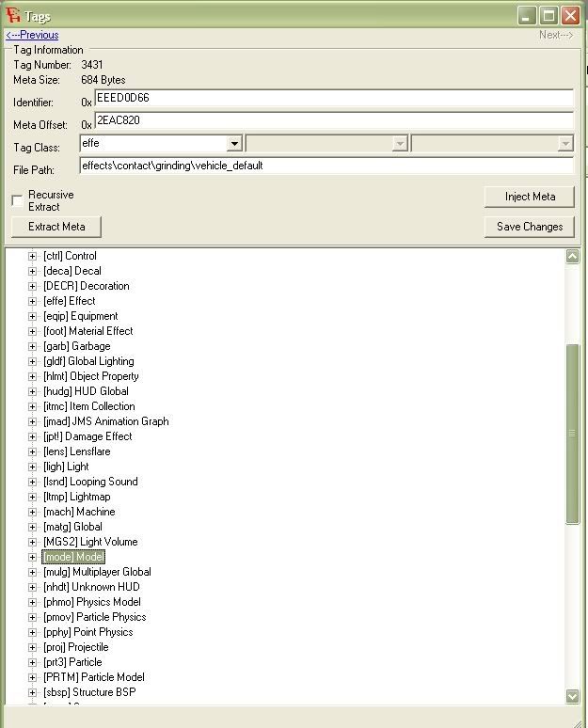Viewport: 588px width, 728px height.
Task: Open the second Tag Class dropdown
Action: coord(400,144)
